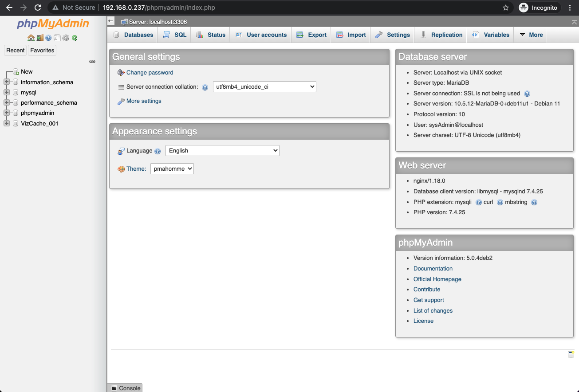The image size is (579, 392).
Task: Open the More tab dropdown
Action: click(531, 35)
